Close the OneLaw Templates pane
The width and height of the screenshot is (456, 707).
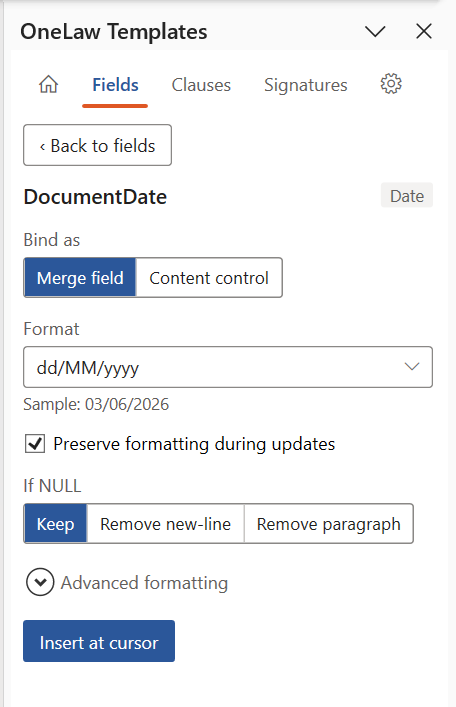424,32
